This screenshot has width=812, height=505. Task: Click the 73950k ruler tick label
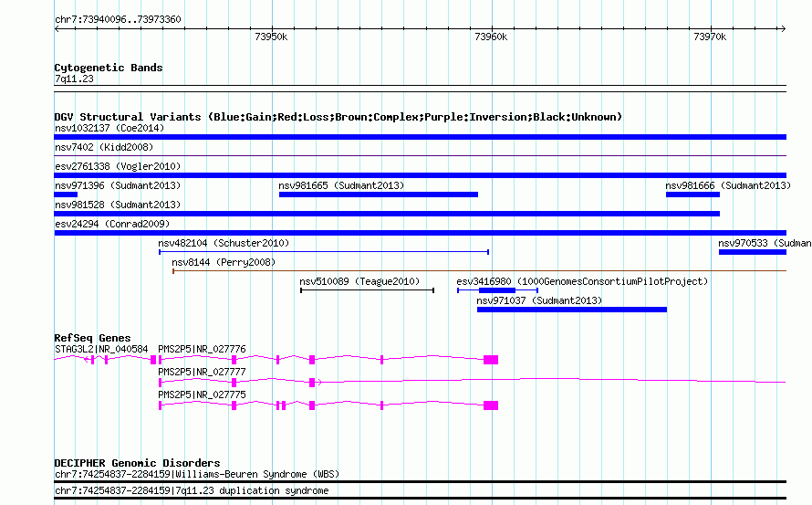(271, 37)
